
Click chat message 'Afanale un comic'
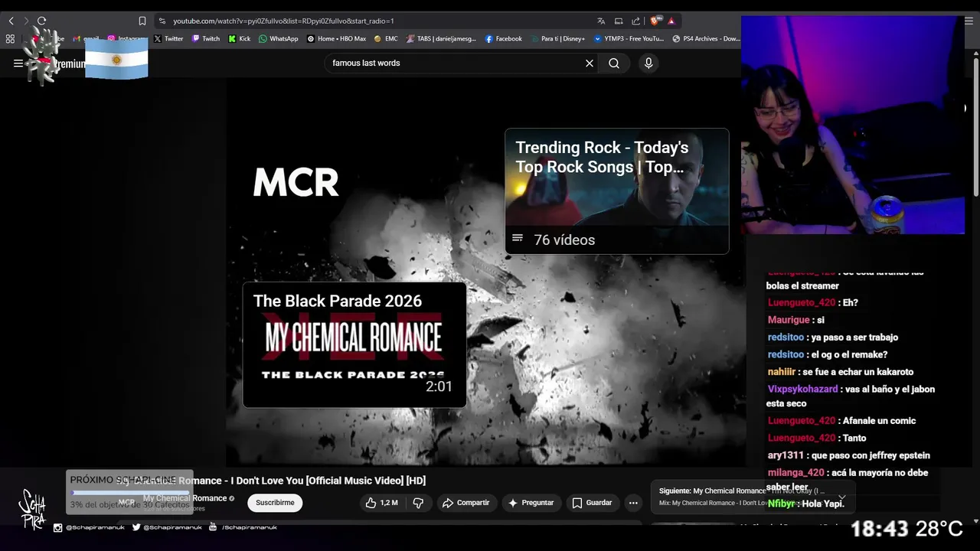880,421
